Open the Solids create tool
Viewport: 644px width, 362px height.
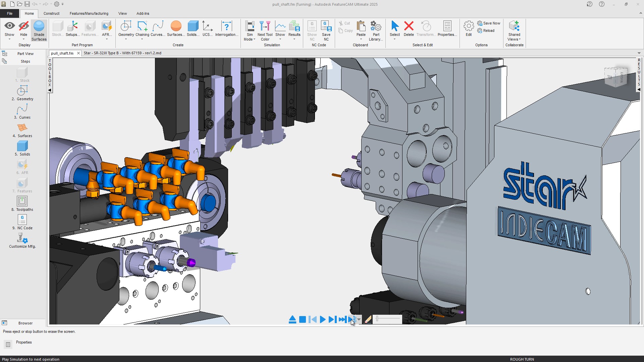pyautogui.click(x=193, y=28)
